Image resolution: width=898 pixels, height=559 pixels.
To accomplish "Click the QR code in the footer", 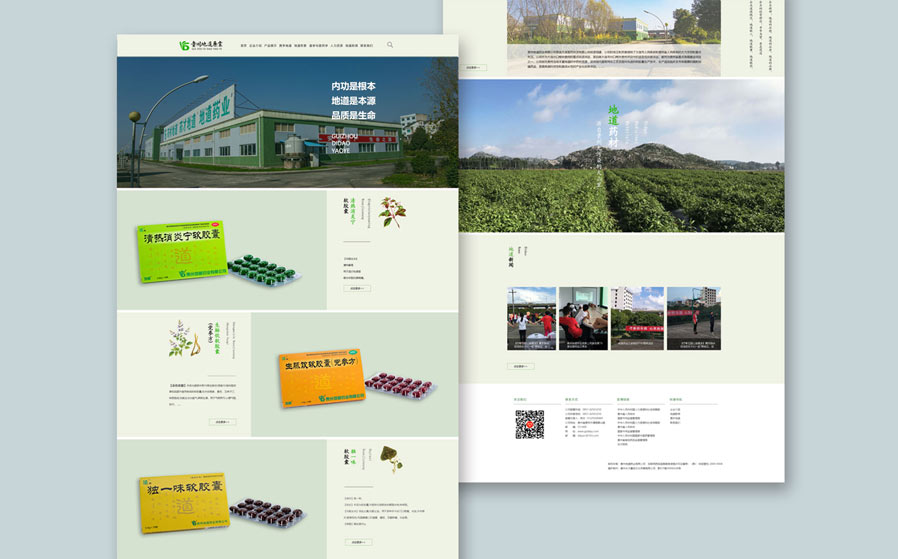I will 530,424.
